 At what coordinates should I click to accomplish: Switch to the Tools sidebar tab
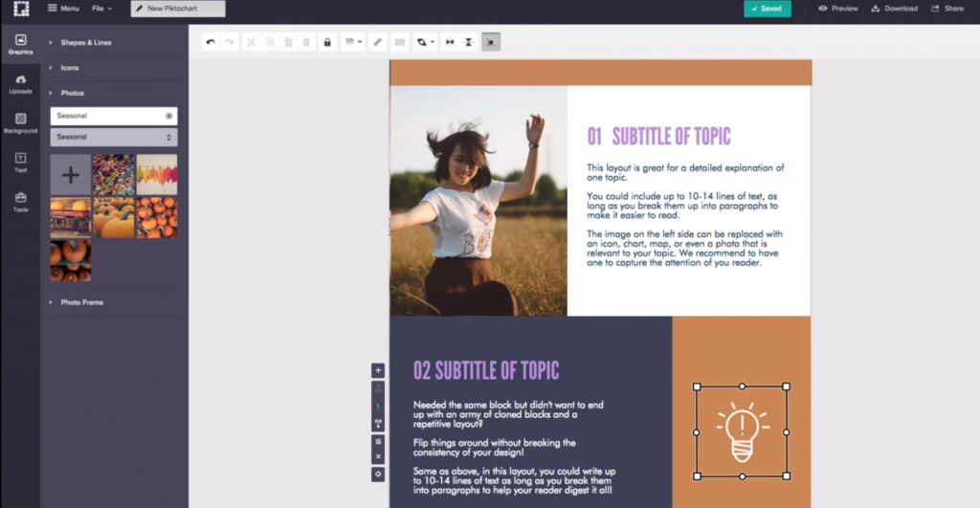[21, 203]
